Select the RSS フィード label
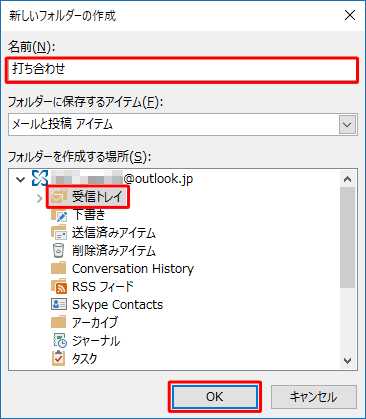 point(103,287)
